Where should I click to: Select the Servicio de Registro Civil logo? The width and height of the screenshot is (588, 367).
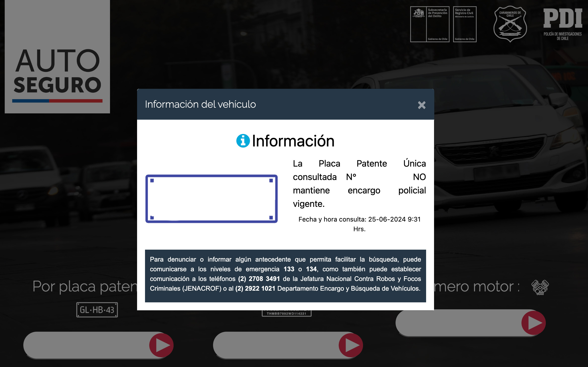[465, 24]
